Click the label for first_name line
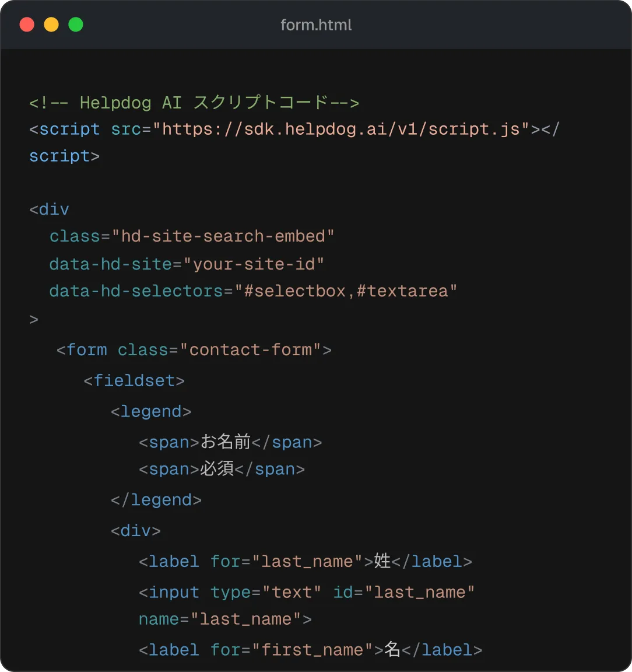This screenshot has width=632, height=672. 311,650
